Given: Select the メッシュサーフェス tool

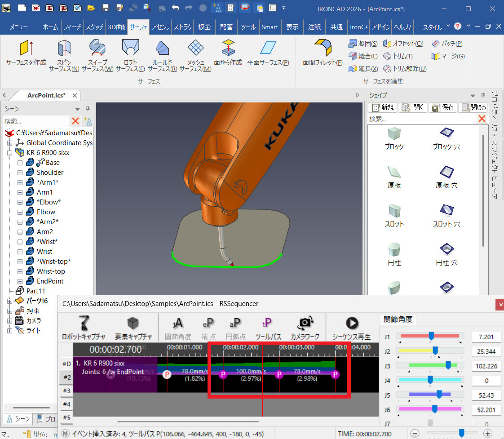Looking at the screenshot, I should click(195, 55).
